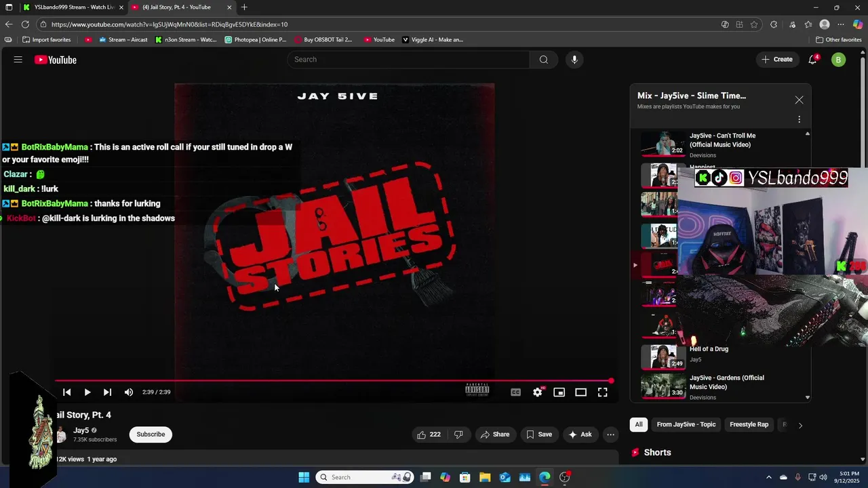Save the video to a playlist
This screenshot has height=488, width=868.
pos(539,434)
